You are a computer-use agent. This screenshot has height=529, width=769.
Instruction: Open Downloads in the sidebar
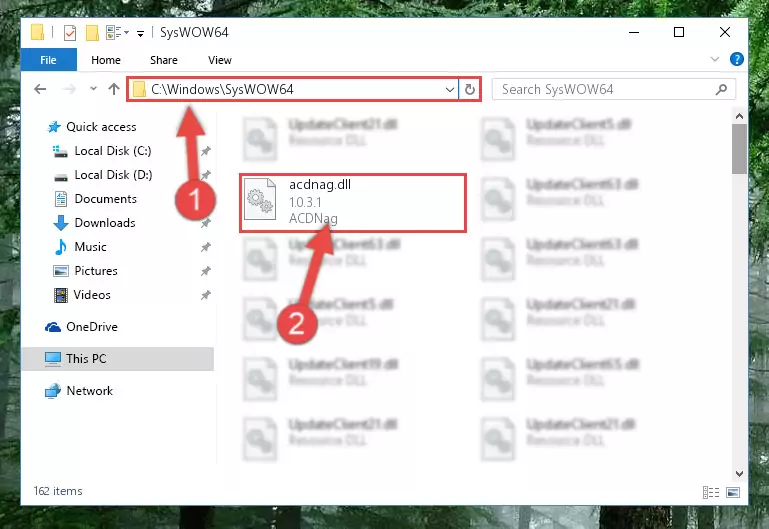[x=105, y=223]
